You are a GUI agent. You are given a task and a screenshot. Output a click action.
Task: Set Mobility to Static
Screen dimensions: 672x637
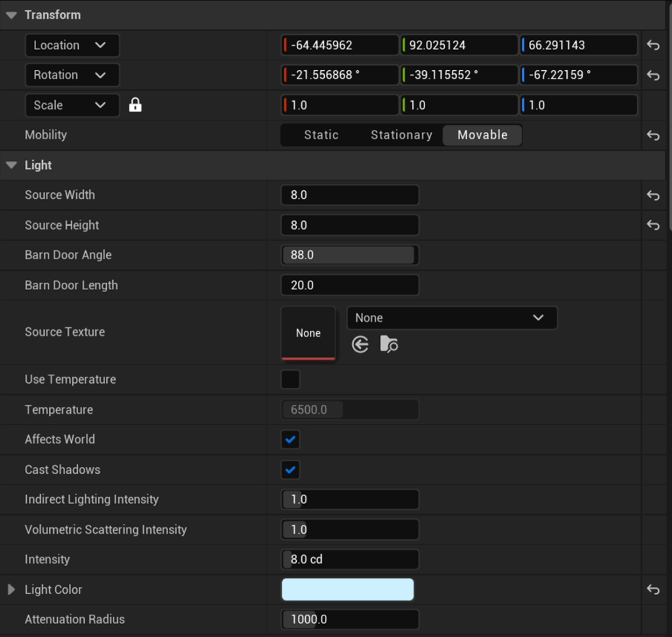click(321, 135)
